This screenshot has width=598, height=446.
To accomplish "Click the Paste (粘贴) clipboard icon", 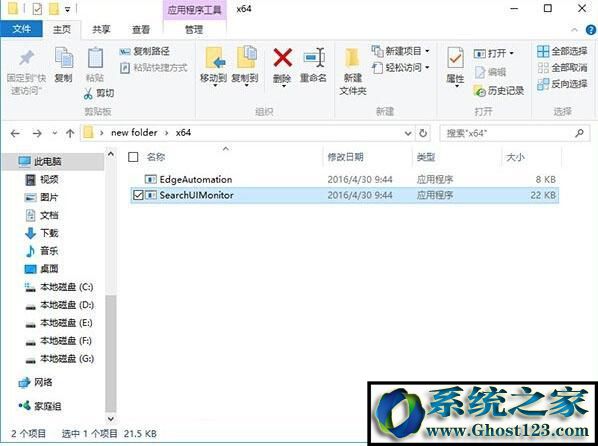I will [95, 58].
